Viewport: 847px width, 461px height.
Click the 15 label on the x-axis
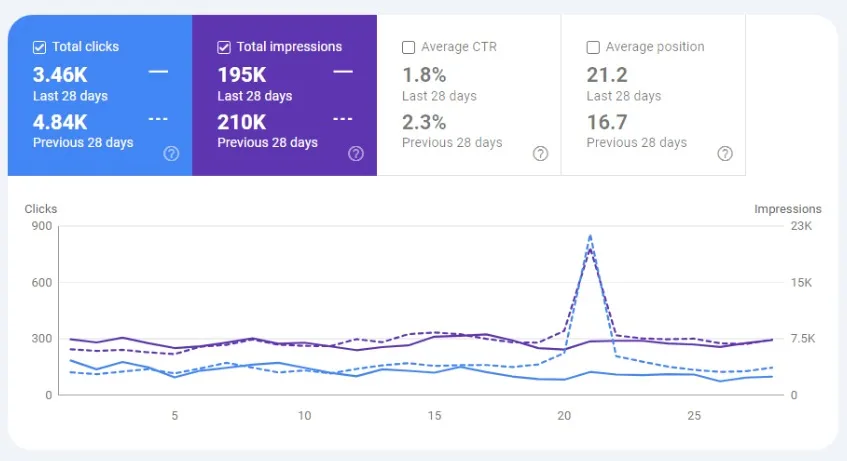point(434,415)
